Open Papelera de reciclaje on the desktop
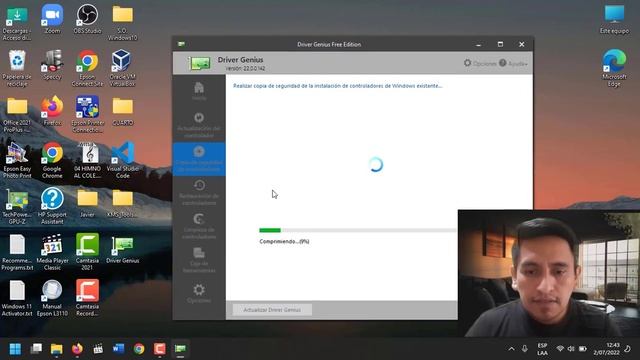The width and height of the screenshot is (640, 360). pyautogui.click(x=17, y=69)
